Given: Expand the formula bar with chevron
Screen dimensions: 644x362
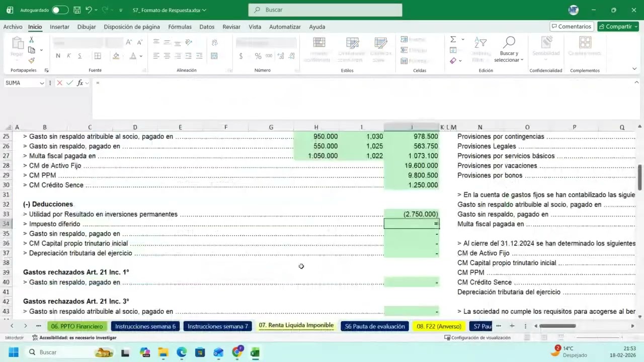Looking at the screenshot, I should tap(636, 82).
